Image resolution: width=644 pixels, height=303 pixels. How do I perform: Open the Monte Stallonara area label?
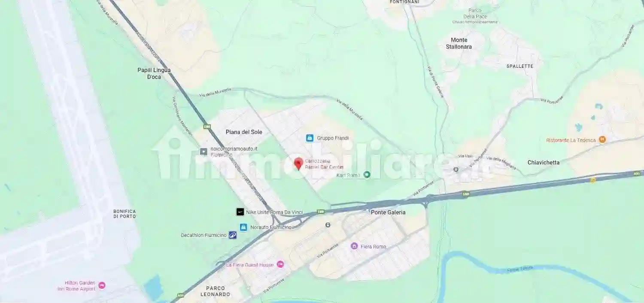tap(459, 43)
